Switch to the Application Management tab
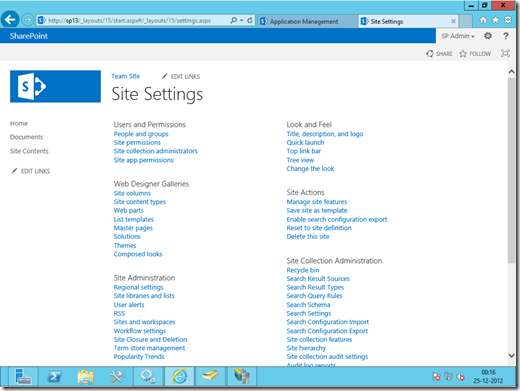This screenshot has width=520, height=391. click(307, 21)
